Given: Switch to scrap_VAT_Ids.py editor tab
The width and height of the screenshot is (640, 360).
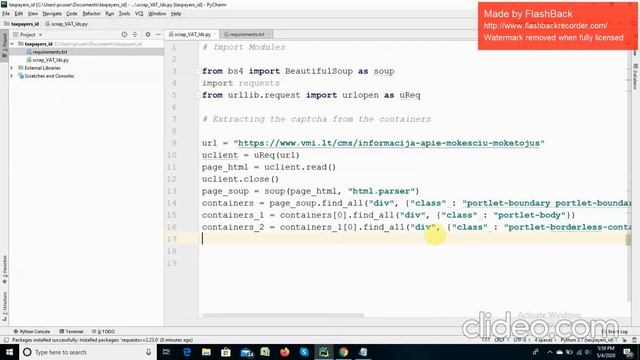Looking at the screenshot, I should pyautogui.click(x=192, y=35).
